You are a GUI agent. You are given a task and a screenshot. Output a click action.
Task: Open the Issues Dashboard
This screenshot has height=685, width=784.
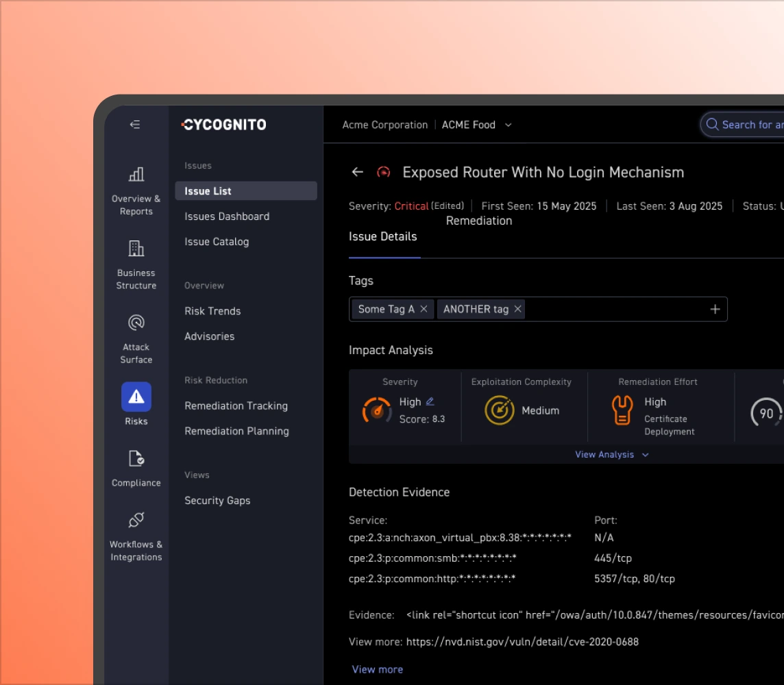[x=227, y=216]
